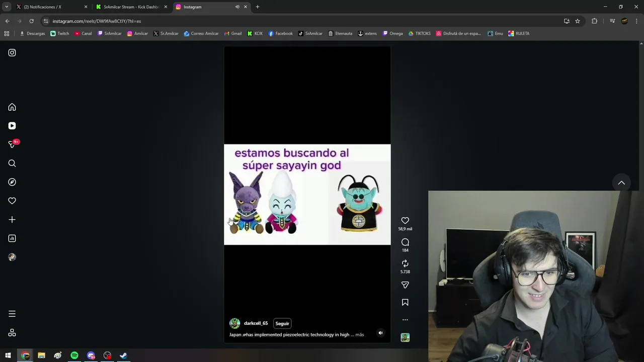644x362 pixels.
Task: Open Chrome three-dot menu
Action: coord(637,21)
